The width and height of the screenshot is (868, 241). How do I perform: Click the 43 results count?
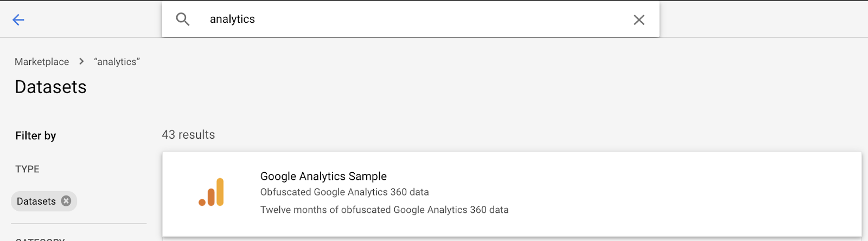pyautogui.click(x=188, y=135)
